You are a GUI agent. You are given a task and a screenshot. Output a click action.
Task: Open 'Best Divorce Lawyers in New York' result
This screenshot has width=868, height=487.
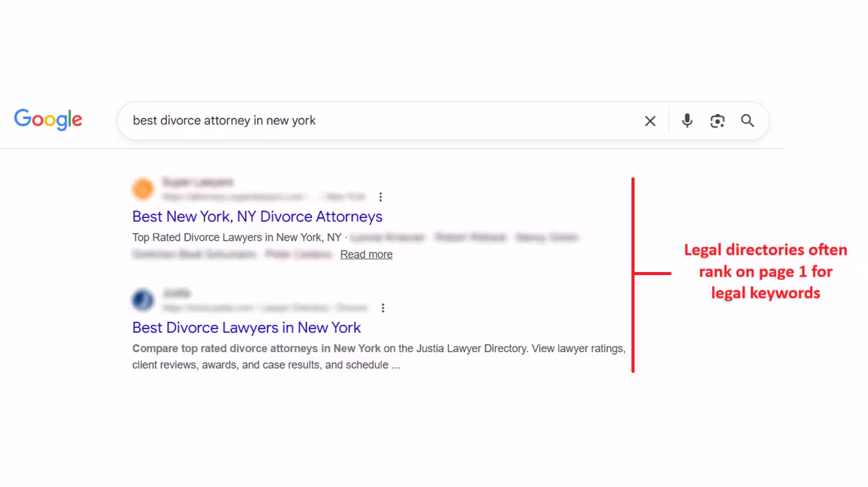[246, 328]
